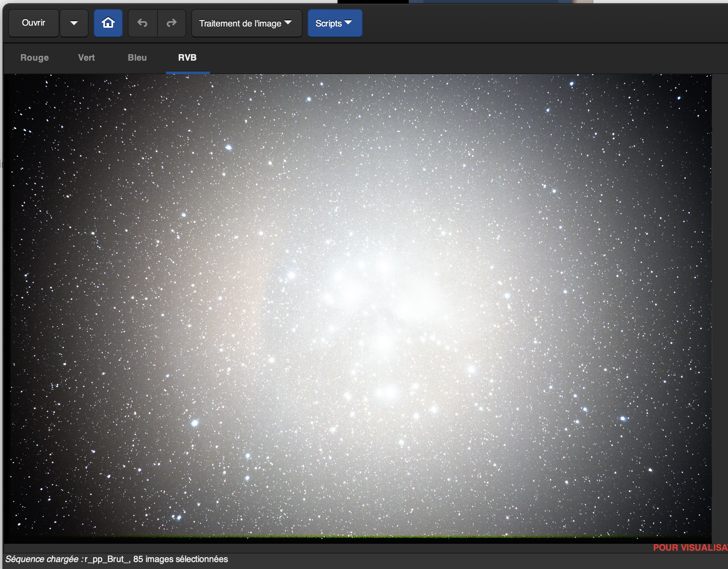Click the white triangle on the Scripts button

348,22
